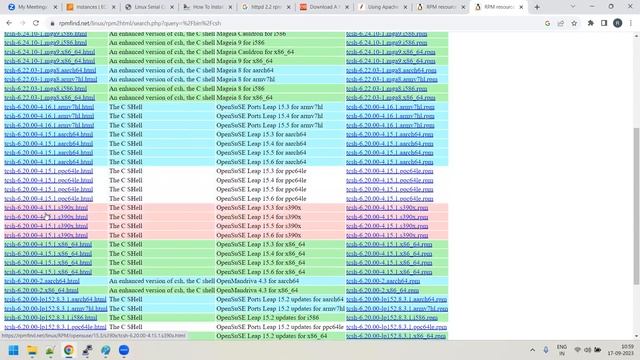
Task: Open File Explorer from the taskbar
Action: click(x=32, y=350)
